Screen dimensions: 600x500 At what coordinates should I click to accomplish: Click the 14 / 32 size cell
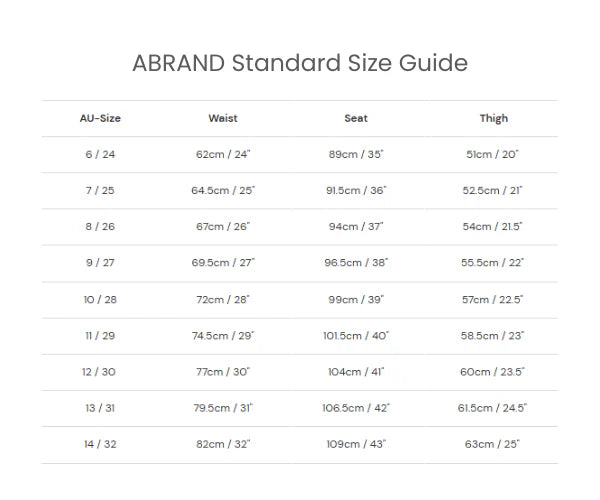pyautogui.click(x=100, y=444)
